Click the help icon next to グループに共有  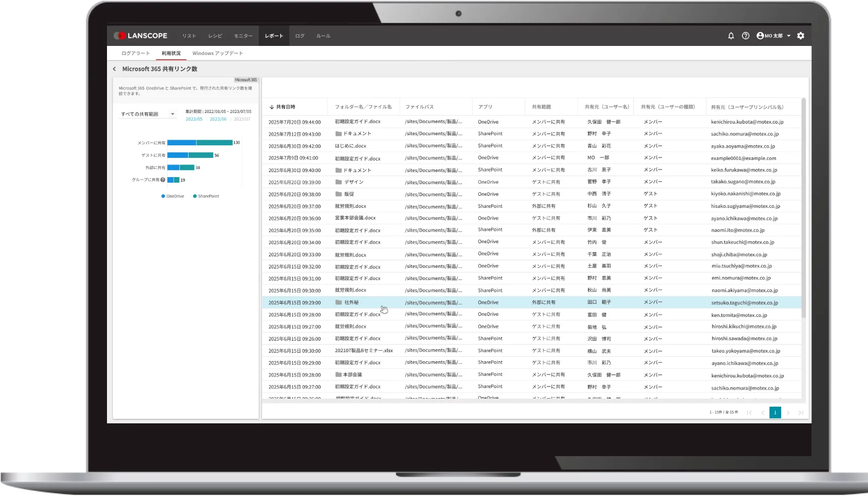click(162, 180)
